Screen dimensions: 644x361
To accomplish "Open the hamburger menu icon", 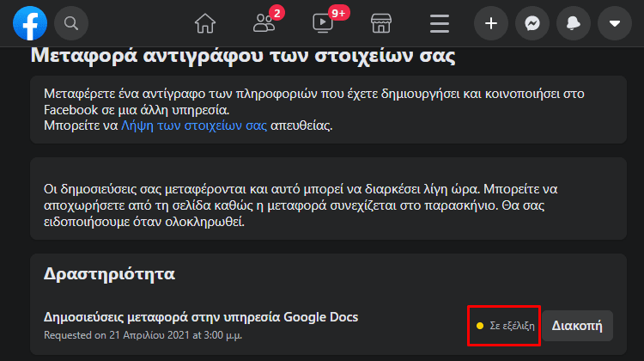I will [440, 23].
